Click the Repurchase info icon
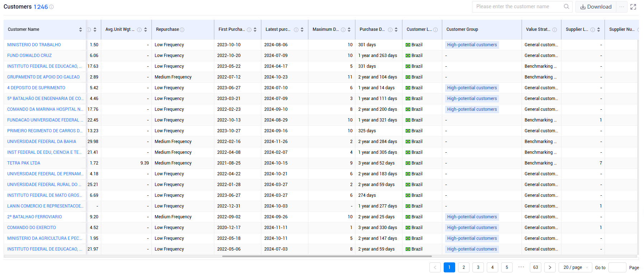 click(182, 30)
